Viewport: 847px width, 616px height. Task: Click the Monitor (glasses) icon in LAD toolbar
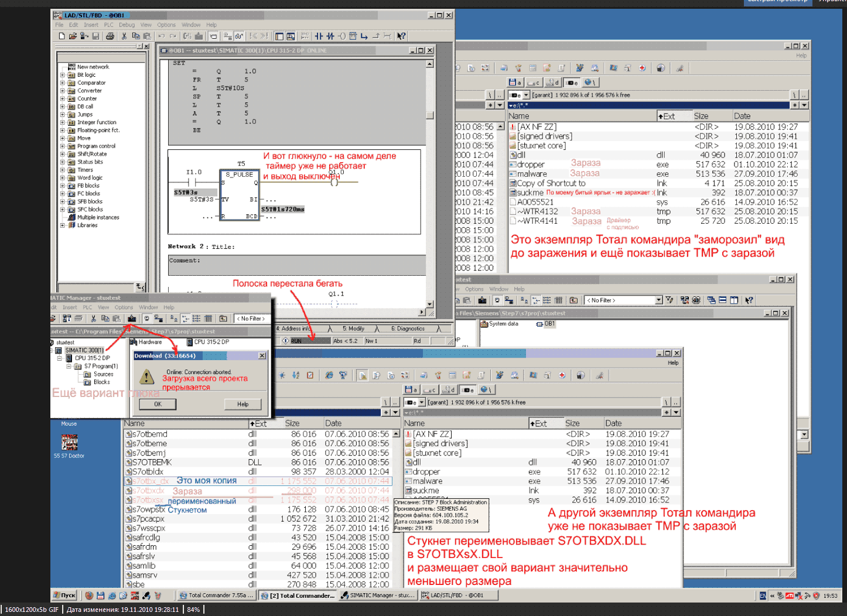[x=239, y=36]
